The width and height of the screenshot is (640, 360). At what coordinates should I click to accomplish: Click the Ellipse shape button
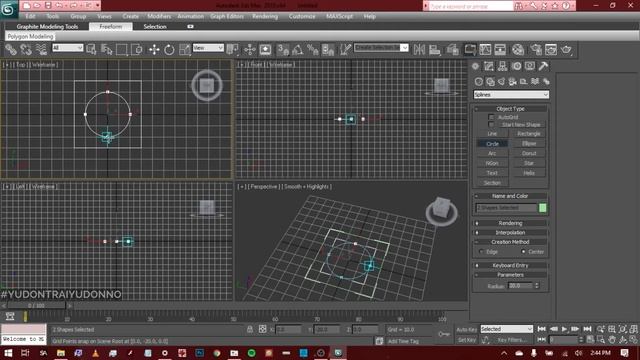tap(529, 144)
